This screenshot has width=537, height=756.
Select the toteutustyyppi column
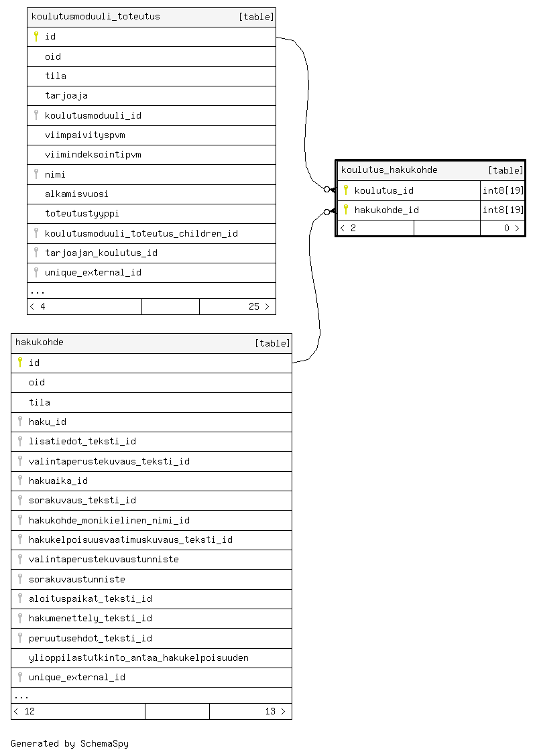point(82,213)
